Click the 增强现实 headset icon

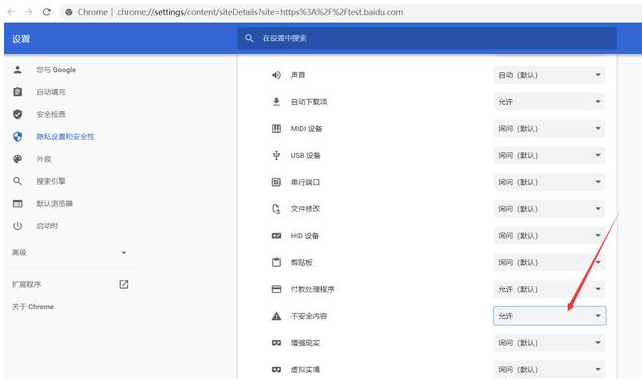coord(276,343)
